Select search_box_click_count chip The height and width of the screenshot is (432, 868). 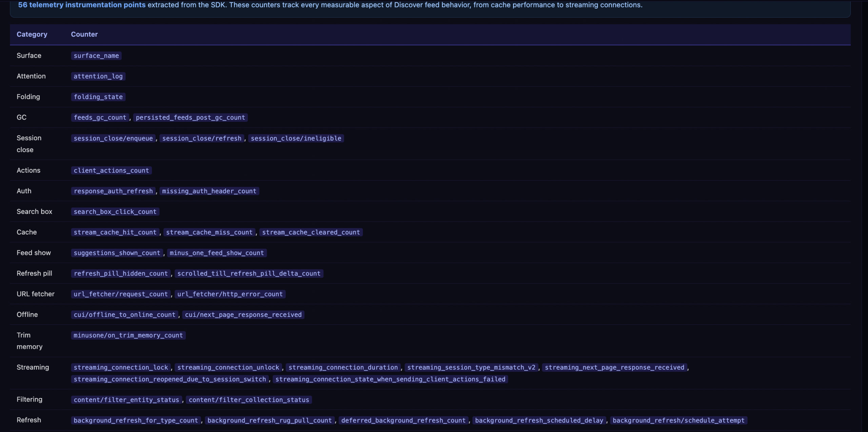115,212
